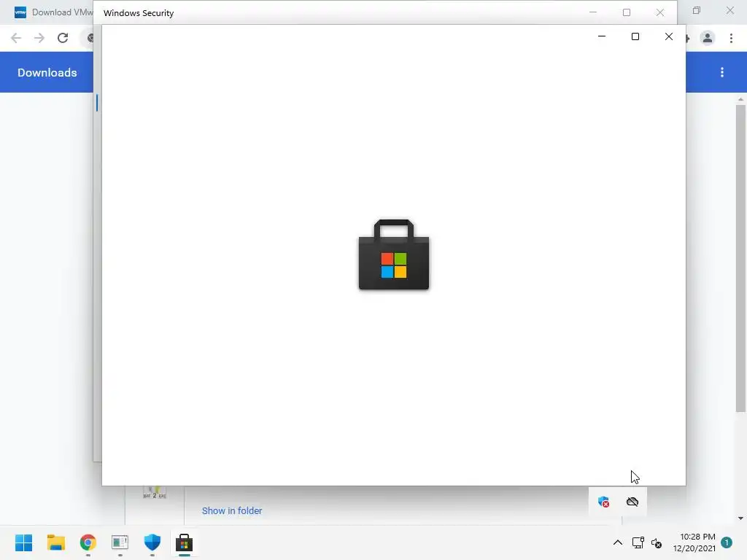Minimize the Microsoft Store window
747x560 pixels.
click(602, 36)
